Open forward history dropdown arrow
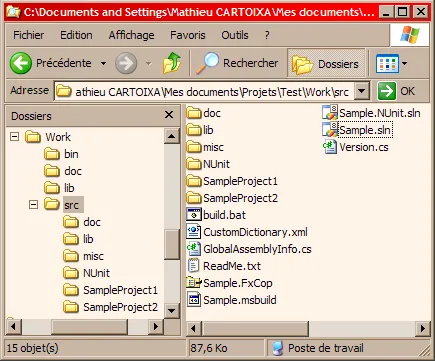 coord(149,63)
